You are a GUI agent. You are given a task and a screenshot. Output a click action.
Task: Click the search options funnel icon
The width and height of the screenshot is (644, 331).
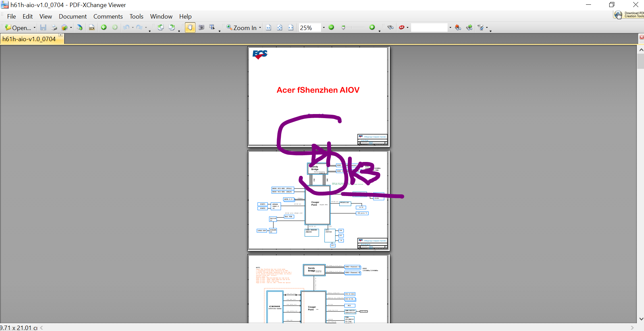[x=481, y=28]
